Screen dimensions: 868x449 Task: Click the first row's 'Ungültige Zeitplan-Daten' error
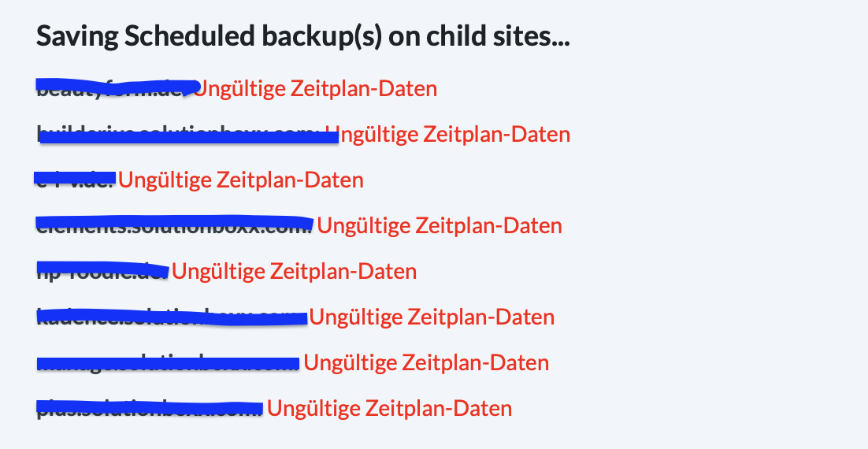[315, 88]
